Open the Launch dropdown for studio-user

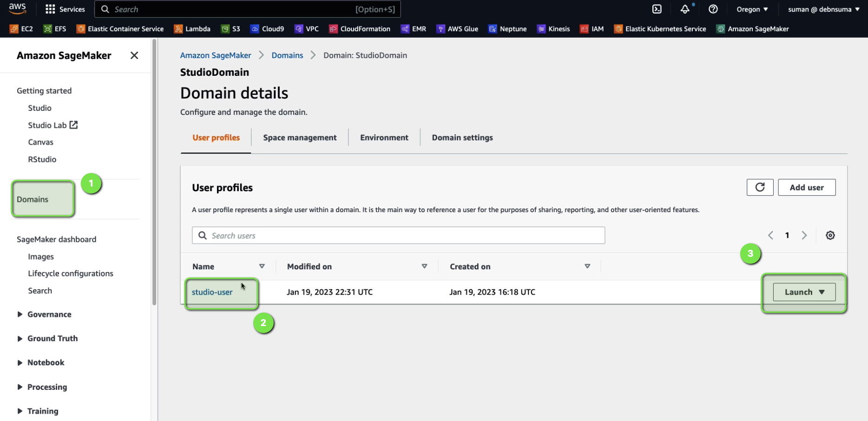[x=804, y=292]
